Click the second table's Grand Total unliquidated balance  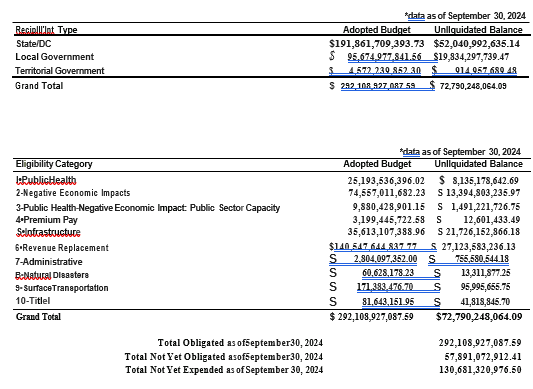tap(479, 317)
